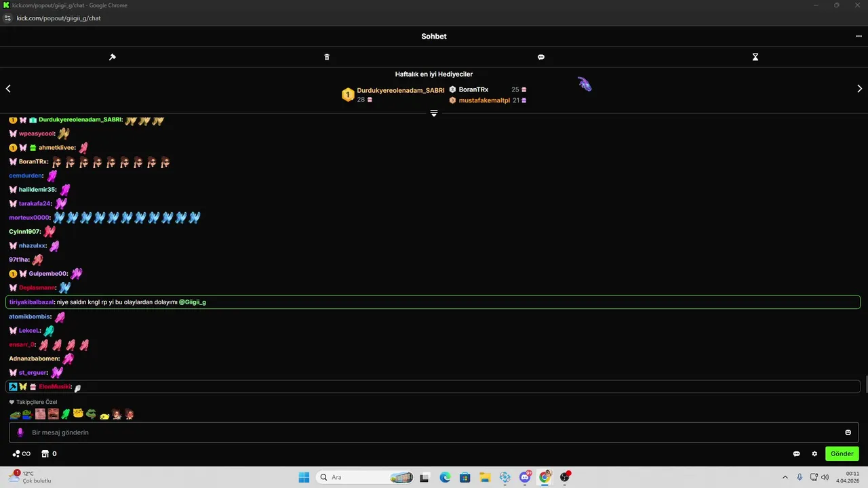Click the @Giigii_g mention in message
The height and width of the screenshot is (488, 868).
pyautogui.click(x=193, y=302)
